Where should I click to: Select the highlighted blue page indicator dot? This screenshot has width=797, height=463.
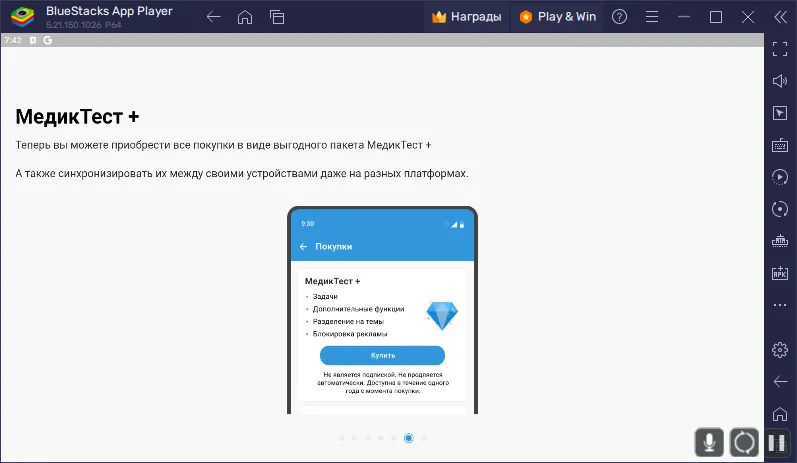(x=409, y=438)
